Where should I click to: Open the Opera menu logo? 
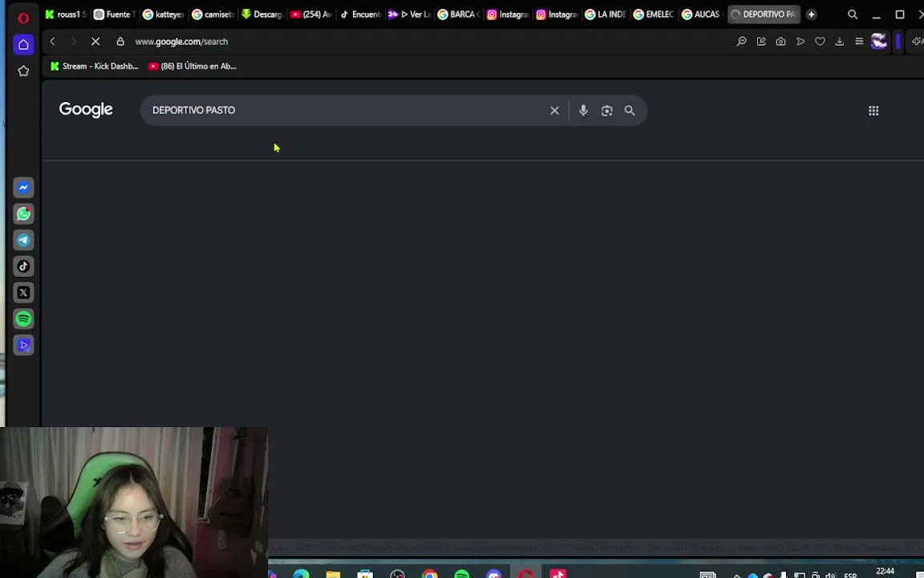(x=23, y=18)
